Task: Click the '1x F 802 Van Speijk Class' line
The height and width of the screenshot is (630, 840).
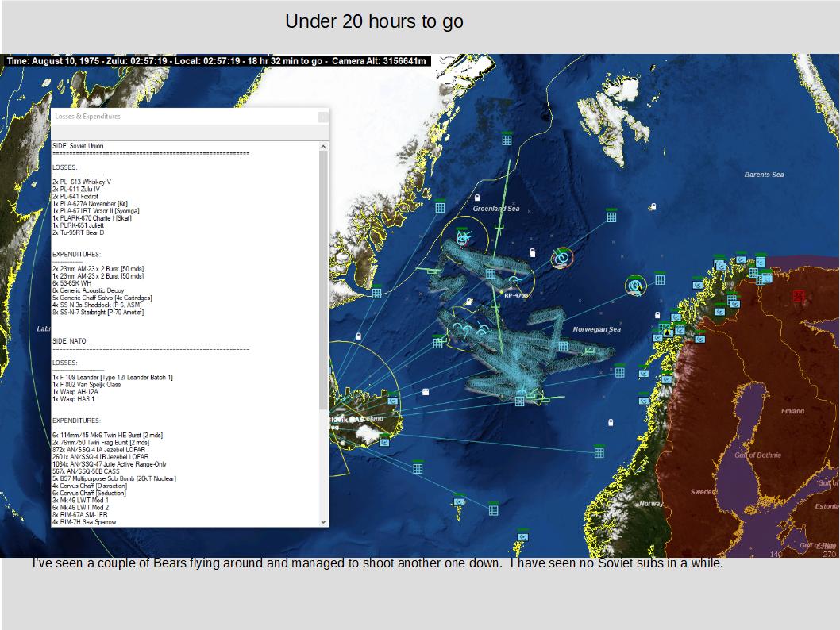Action: click(x=87, y=384)
